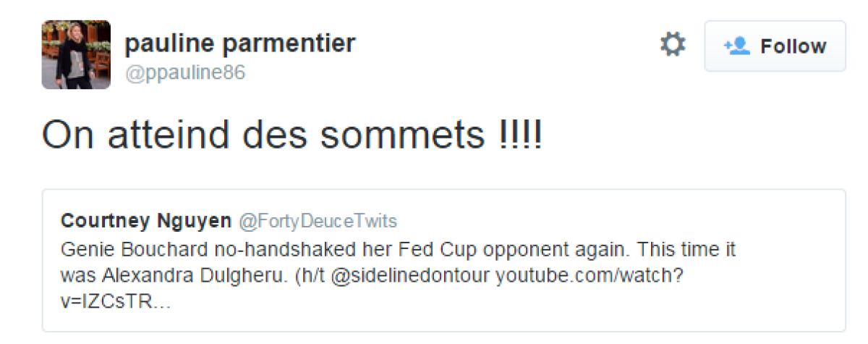Click the pauline parmentier display name

pos(240,43)
